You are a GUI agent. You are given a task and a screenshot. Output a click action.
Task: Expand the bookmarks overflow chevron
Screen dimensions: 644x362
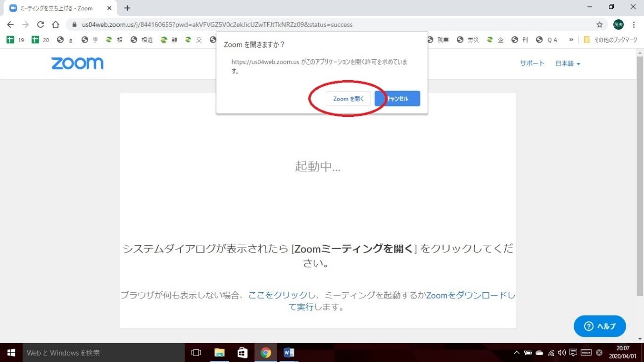pyautogui.click(x=571, y=40)
